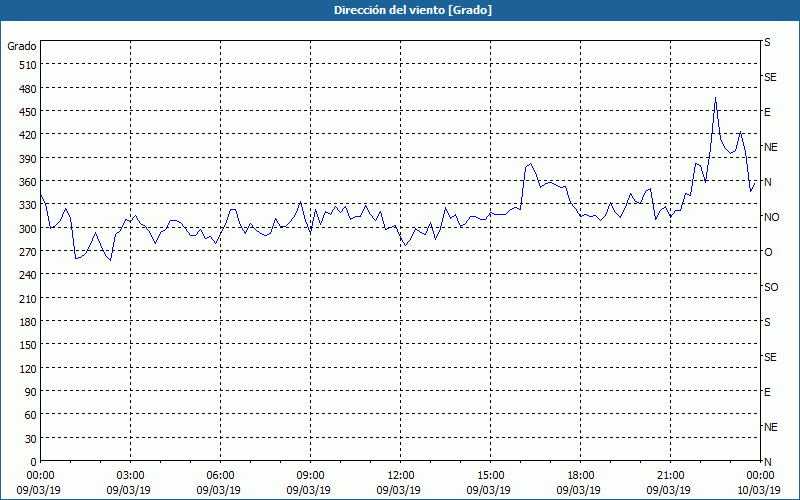Click the 03:00 time label
Screen dimensions: 800x500
pyautogui.click(x=131, y=476)
